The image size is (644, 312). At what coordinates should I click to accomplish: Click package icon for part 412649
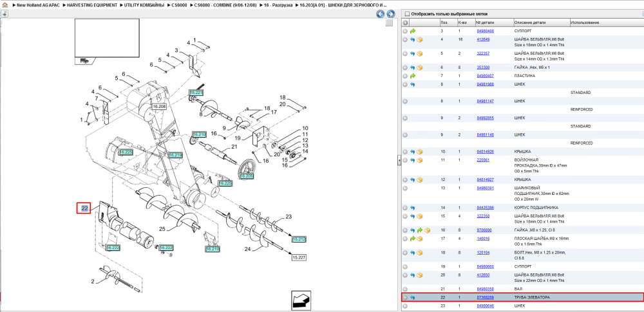[420, 40]
